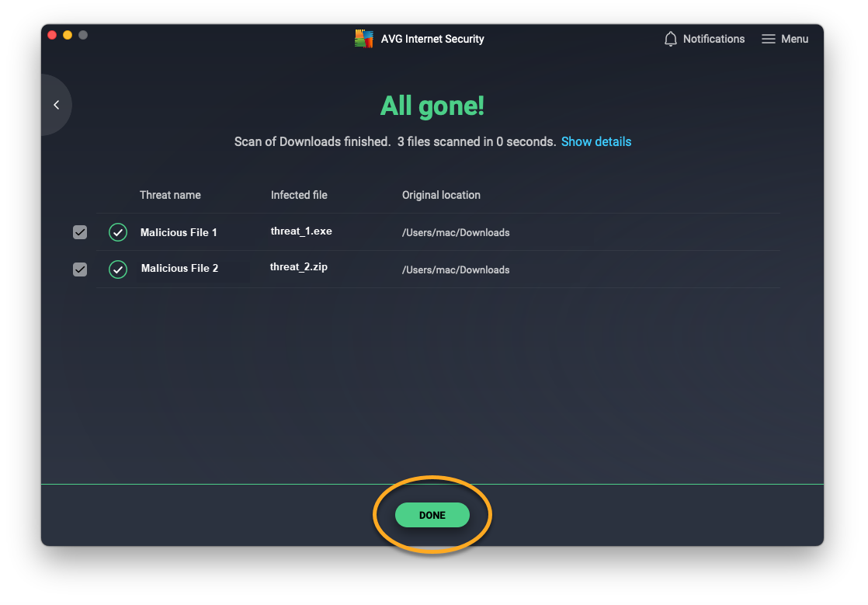Image resolution: width=868 pixels, height=605 pixels.
Task: Click the Infected file column header
Action: point(299,195)
